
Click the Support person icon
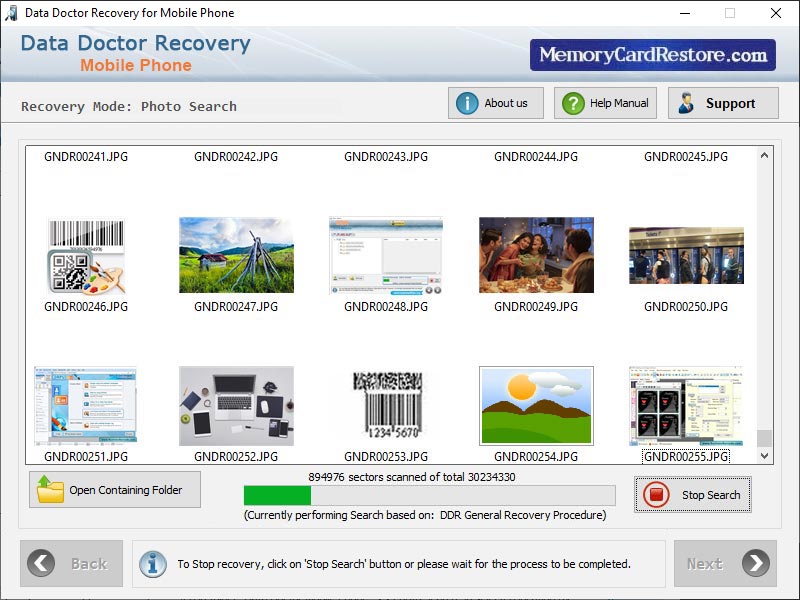click(x=685, y=102)
